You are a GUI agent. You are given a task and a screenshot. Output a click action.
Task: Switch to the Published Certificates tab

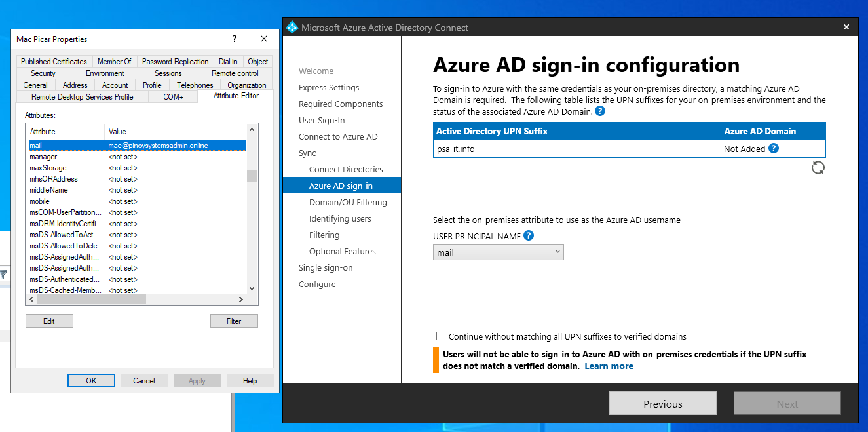[54, 62]
